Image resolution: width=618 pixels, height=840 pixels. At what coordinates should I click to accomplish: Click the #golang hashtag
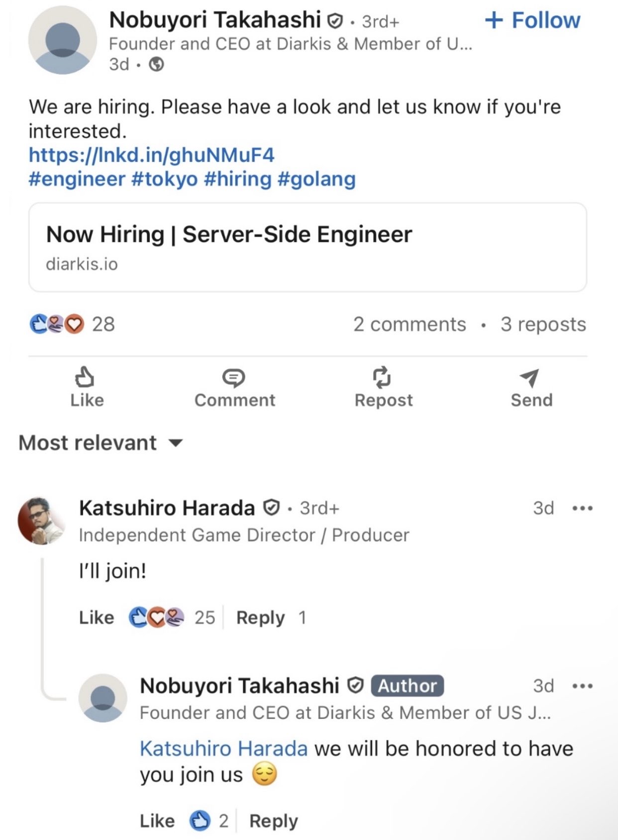click(x=316, y=179)
